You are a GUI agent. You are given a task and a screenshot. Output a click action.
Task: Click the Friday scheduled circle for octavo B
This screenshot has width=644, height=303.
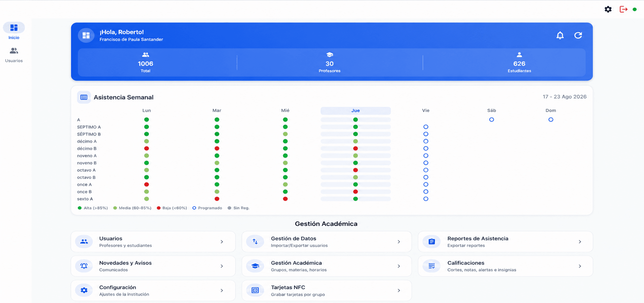pyautogui.click(x=426, y=177)
